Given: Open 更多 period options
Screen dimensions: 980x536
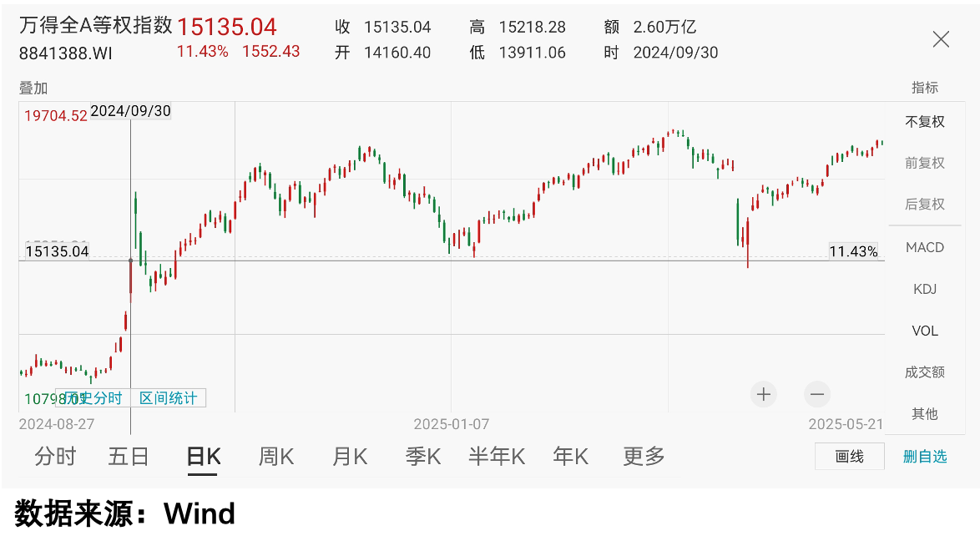Looking at the screenshot, I should (644, 457).
